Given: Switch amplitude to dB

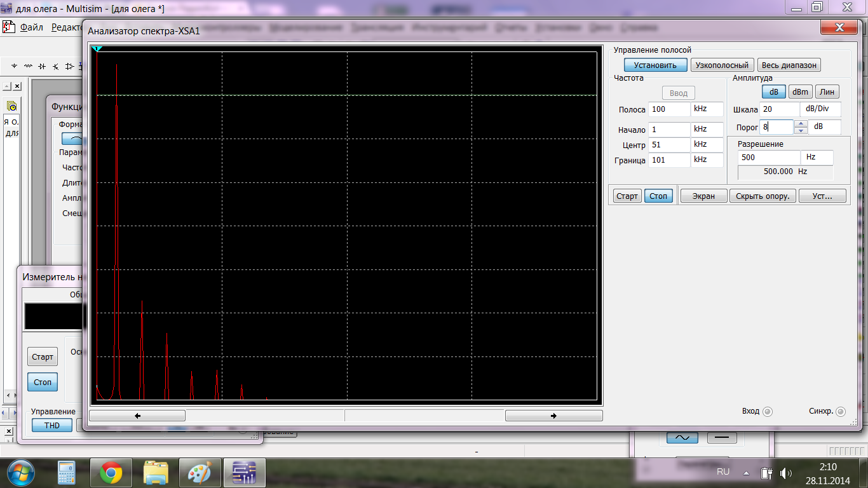Looking at the screenshot, I should (774, 92).
